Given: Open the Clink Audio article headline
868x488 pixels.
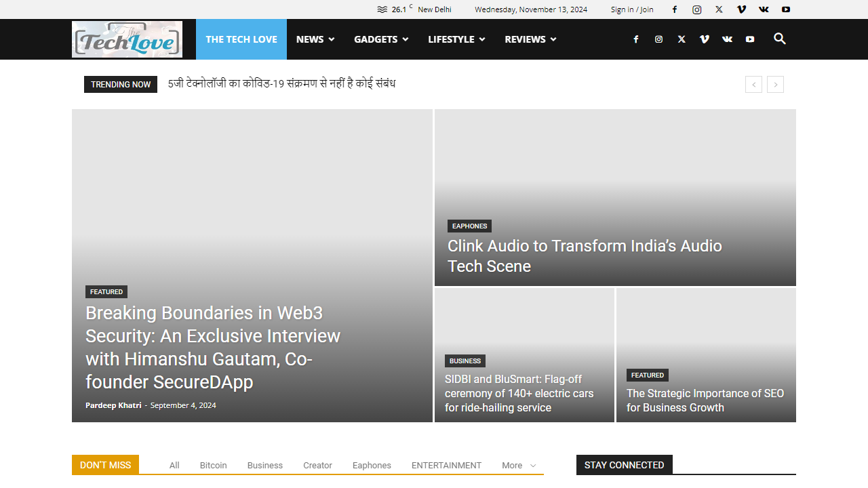Looking at the screenshot, I should [584, 256].
